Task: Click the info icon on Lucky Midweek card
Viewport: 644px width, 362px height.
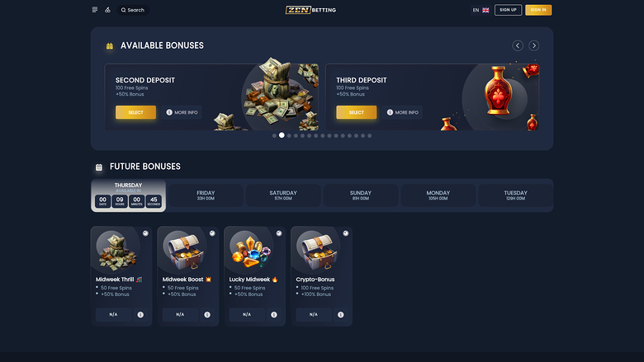Action: 274,315
